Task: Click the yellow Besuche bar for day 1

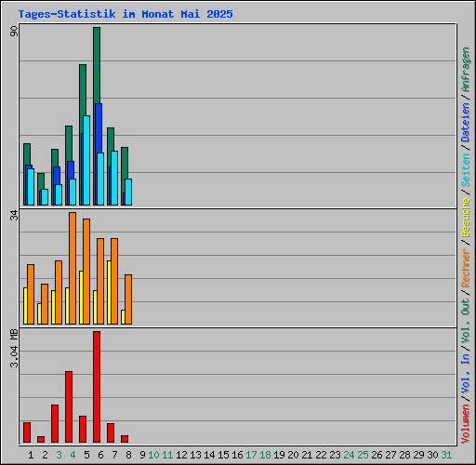Action: [25, 306]
